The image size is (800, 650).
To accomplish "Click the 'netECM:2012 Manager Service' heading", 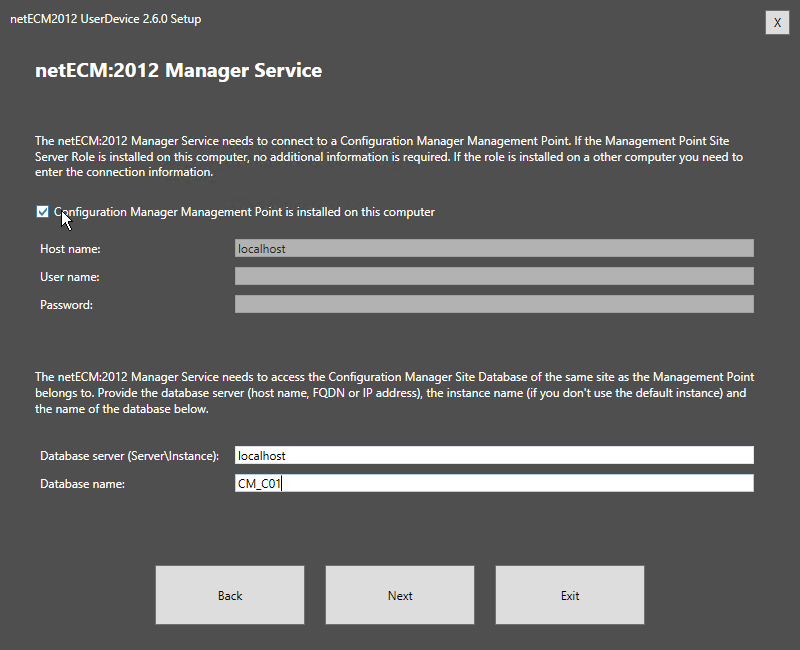I will click(179, 70).
